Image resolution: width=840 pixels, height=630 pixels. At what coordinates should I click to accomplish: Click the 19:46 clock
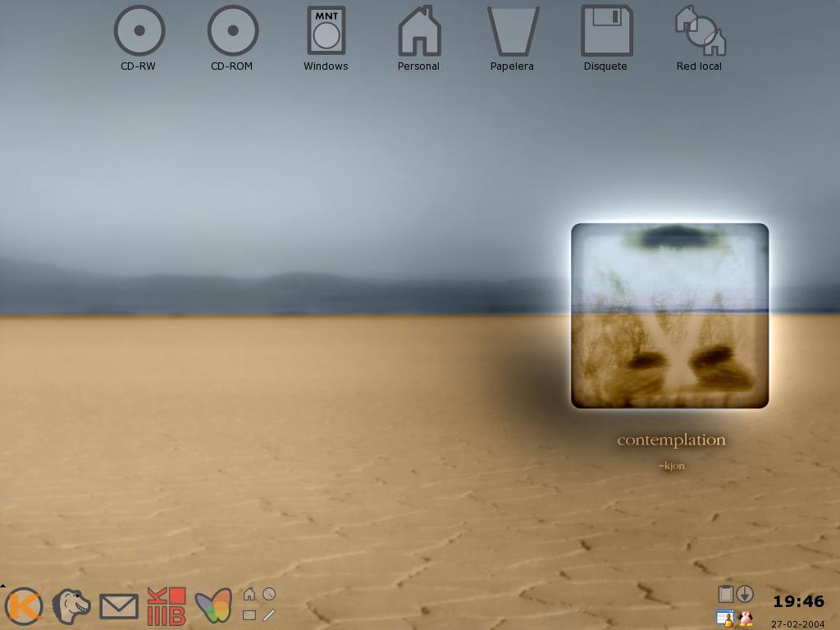pos(798,601)
